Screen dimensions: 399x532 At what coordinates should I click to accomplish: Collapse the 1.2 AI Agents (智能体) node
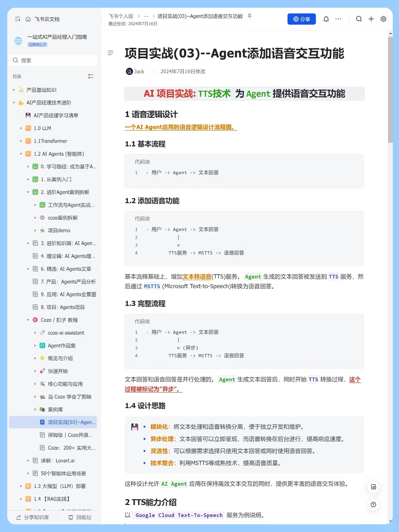[x=21, y=154]
